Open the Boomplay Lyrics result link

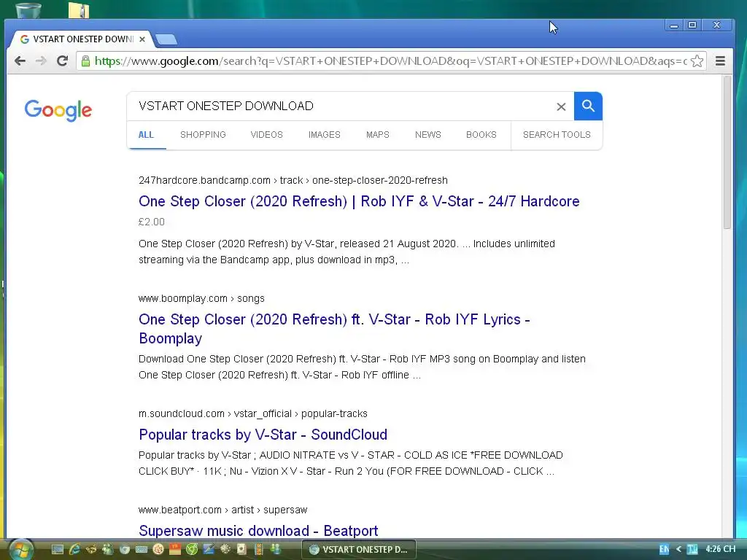point(334,329)
